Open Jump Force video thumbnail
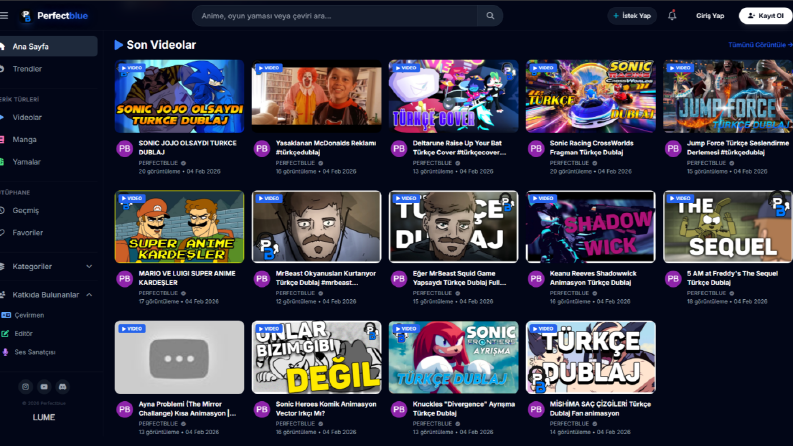Image resolution: width=793 pixels, height=446 pixels. (728, 96)
